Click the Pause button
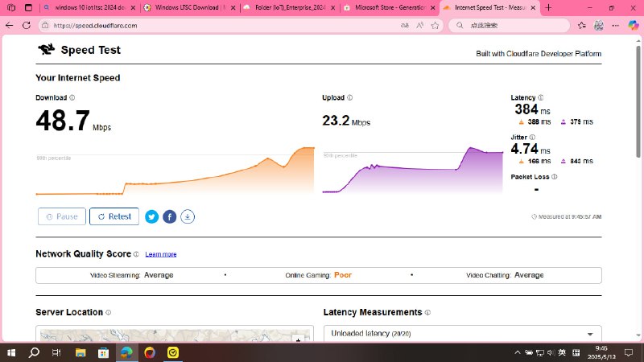This screenshot has width=644, height=362. pos(62,216)
